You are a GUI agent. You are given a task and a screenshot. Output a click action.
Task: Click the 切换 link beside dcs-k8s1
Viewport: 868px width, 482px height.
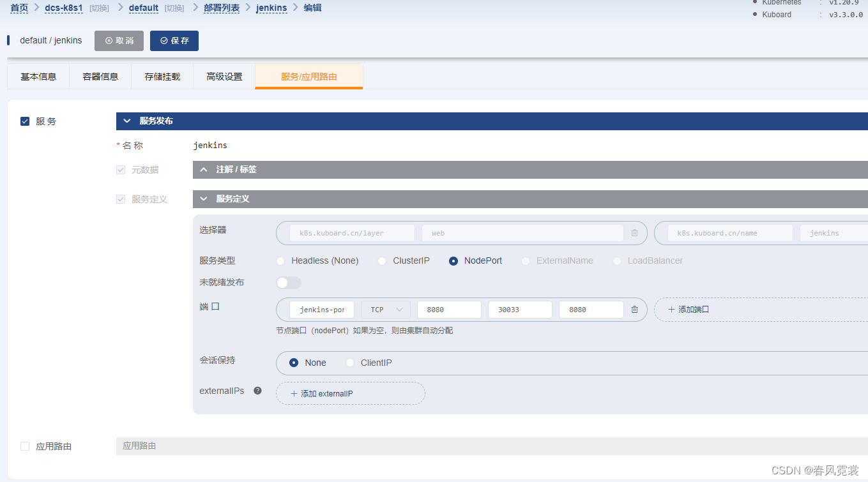click(99, 8)
